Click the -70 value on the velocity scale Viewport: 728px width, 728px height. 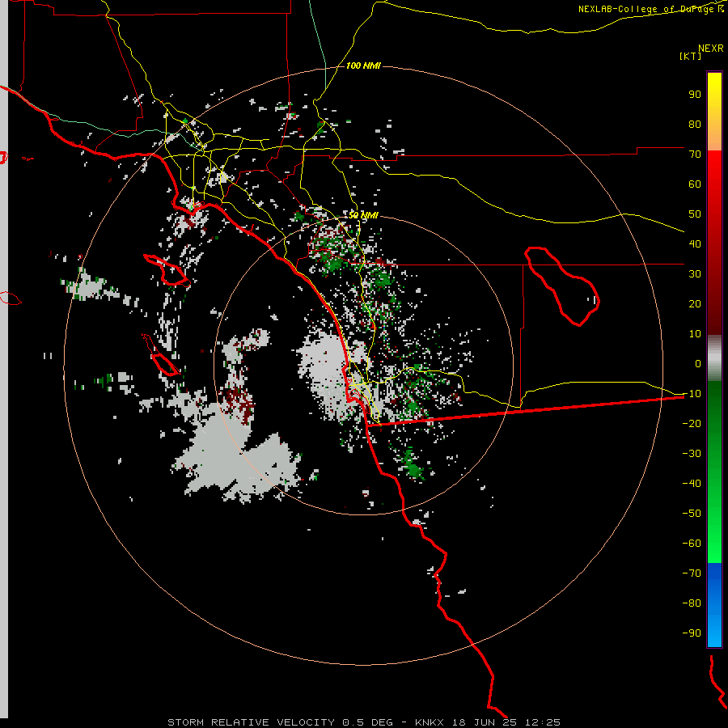pos(692,574)
